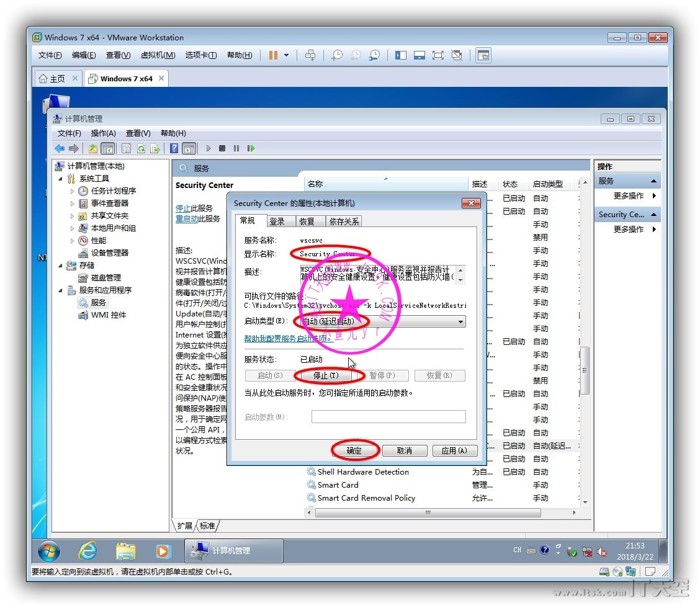The image size is (700, 608).
Task: Click the Windows Start button
Action: [49, 550]
